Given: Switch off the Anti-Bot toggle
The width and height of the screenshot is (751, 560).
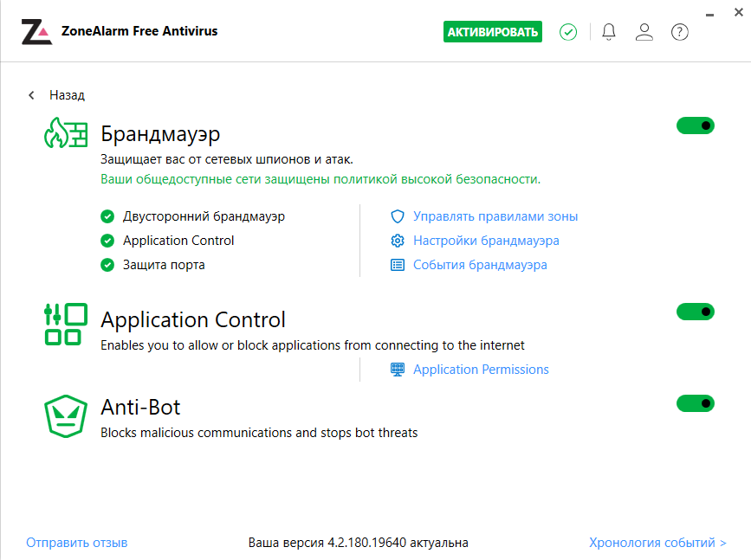Looking at the screenshot, I should pos(695,403).
